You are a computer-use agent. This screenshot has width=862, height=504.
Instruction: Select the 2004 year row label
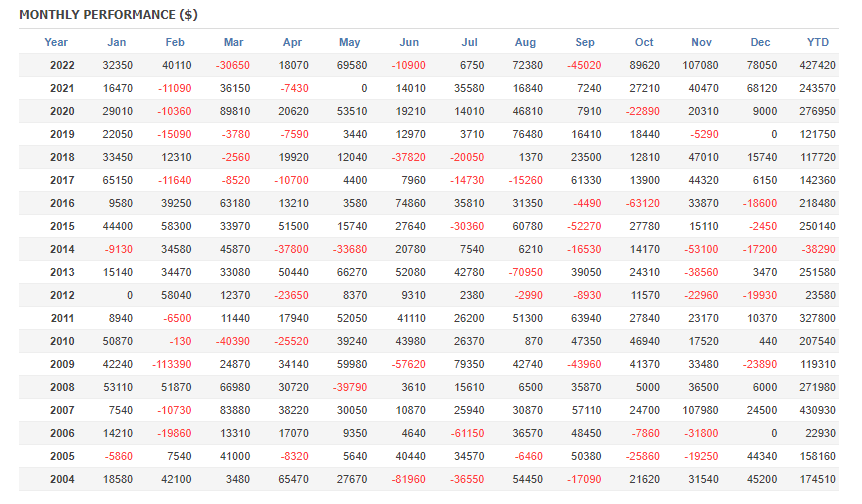click(x=62, y=480)
